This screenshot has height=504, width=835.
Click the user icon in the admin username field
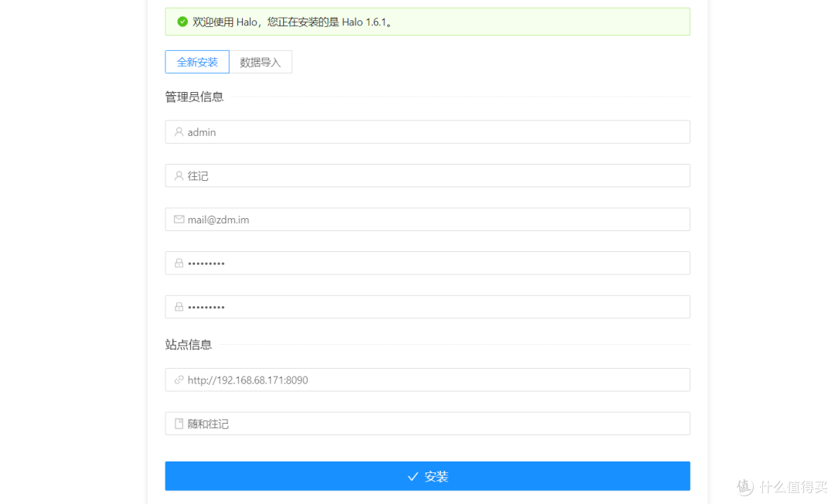[x=177, y=131]
